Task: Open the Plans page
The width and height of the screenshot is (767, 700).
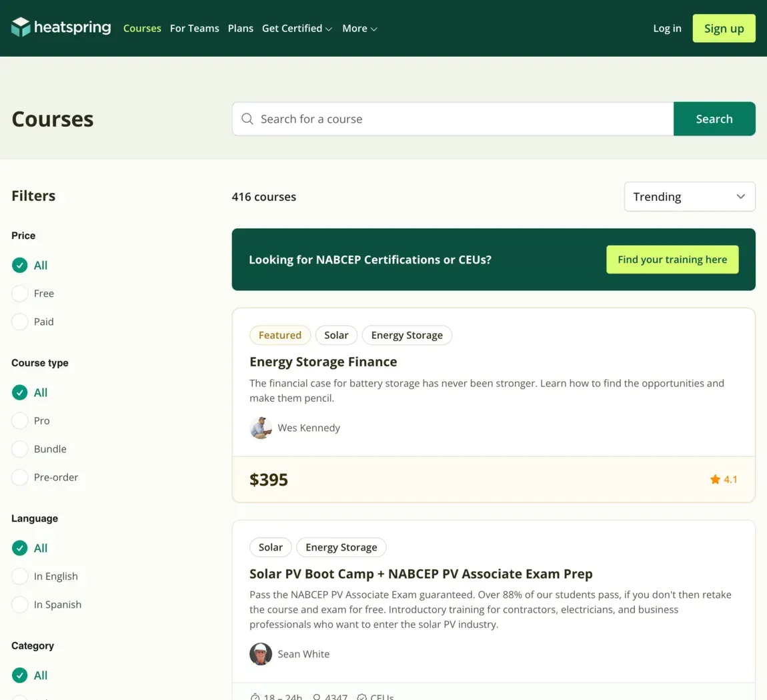Action: click(x=241, y=29)
